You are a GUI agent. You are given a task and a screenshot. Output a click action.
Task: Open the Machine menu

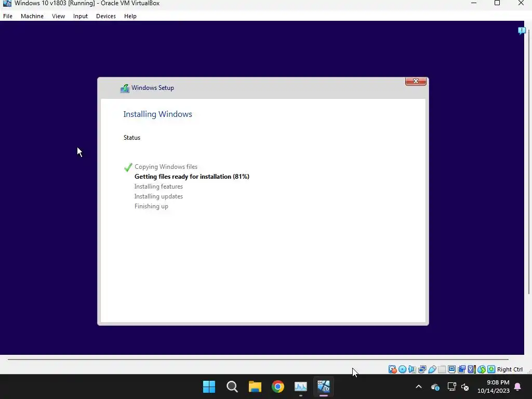tap(32, 16)
